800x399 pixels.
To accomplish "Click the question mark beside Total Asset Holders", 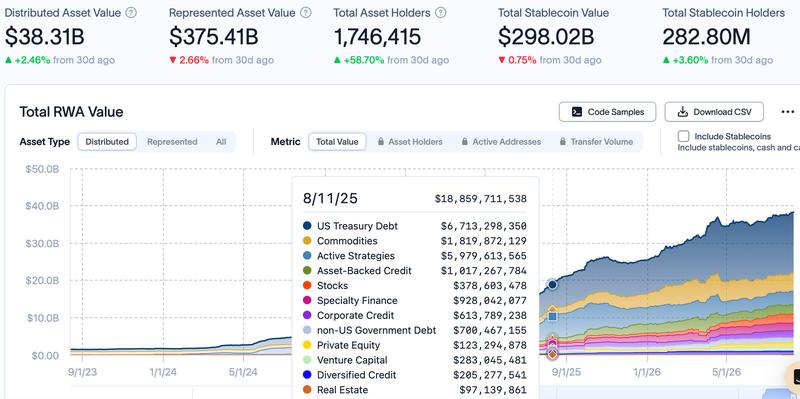I will 441,13.
